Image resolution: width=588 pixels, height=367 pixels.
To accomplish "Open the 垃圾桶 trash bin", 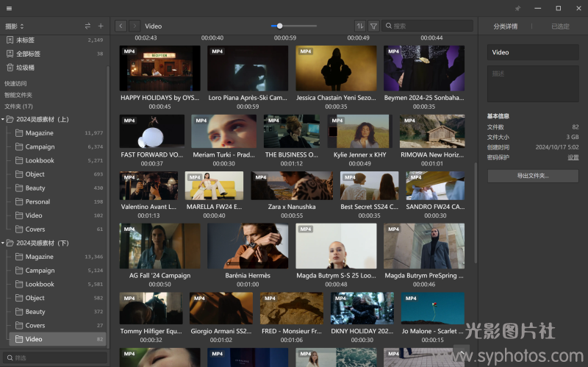I will tap(25, 68).
